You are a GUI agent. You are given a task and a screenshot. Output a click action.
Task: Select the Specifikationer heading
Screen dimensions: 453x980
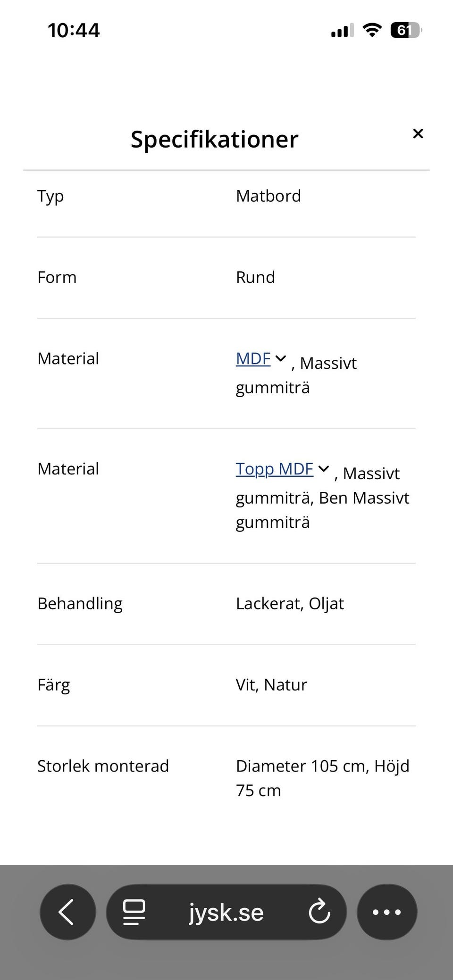215,140
